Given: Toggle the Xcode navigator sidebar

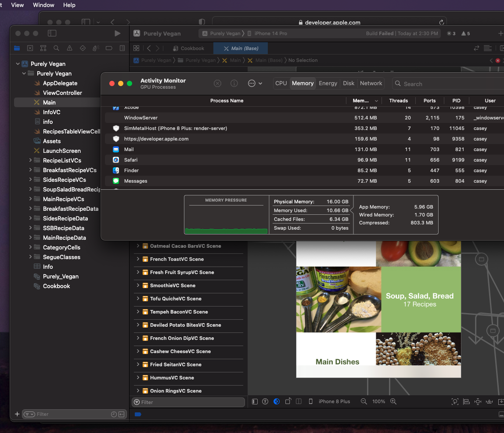Looking at the screenshot, I should [52, 33].
